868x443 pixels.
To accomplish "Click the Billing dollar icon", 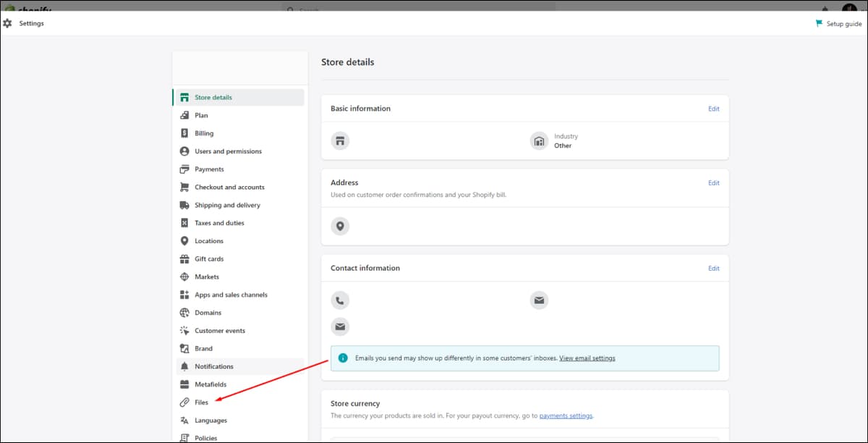I will 184,133.
